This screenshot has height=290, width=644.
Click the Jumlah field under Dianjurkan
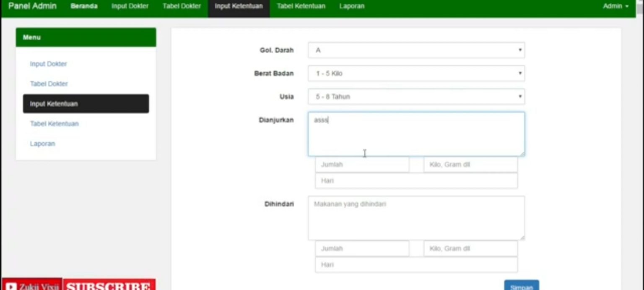[x=362, y=165]
